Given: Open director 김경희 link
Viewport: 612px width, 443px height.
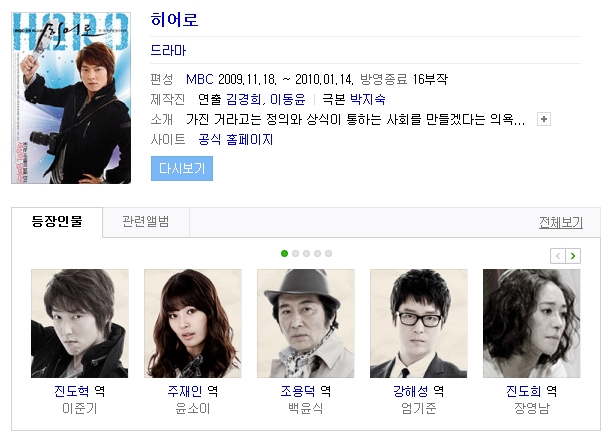Looking at the screenshot, I should tap(244, 99).
